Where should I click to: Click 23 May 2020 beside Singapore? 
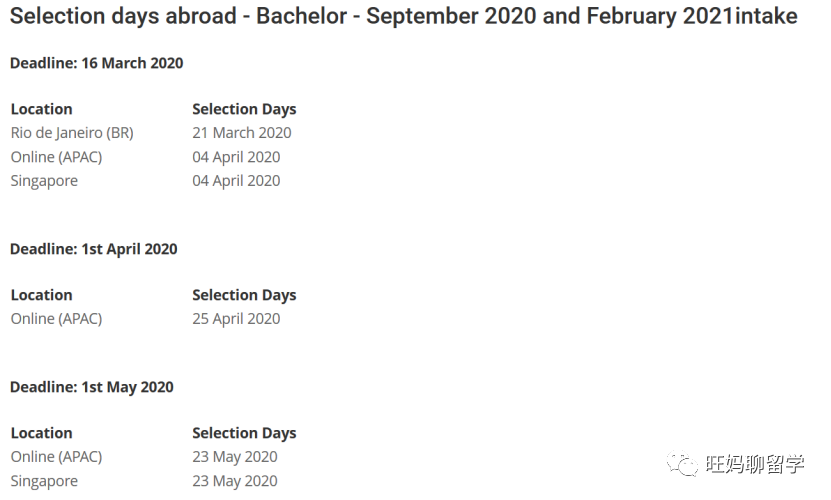235,481
